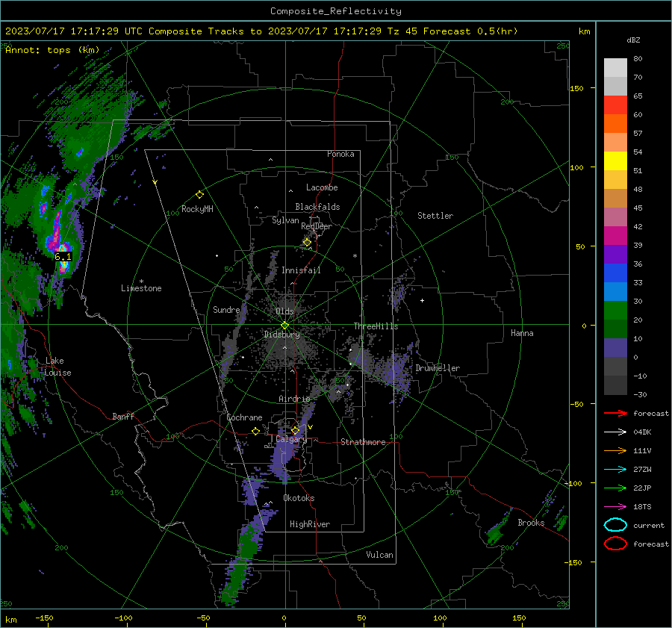This screenshot has height=628, width=672.
Task: Select the Lacombe city label
Action: (x=322, y=187)
